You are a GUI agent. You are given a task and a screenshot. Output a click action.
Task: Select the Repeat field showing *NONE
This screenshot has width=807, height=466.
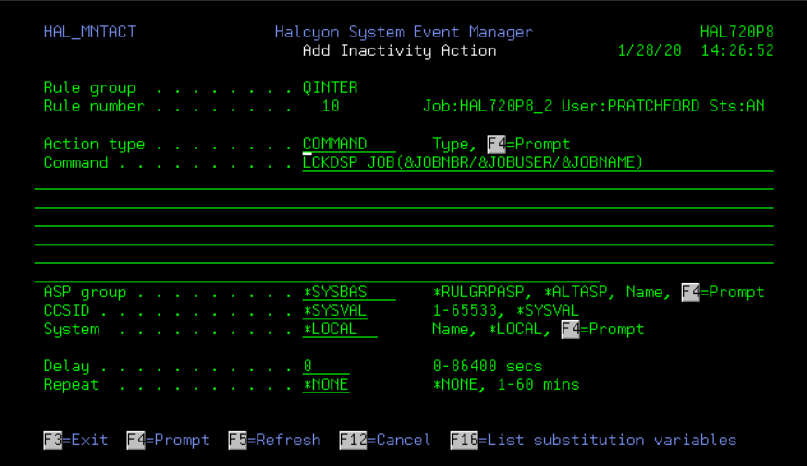click(x=326, y=385)
